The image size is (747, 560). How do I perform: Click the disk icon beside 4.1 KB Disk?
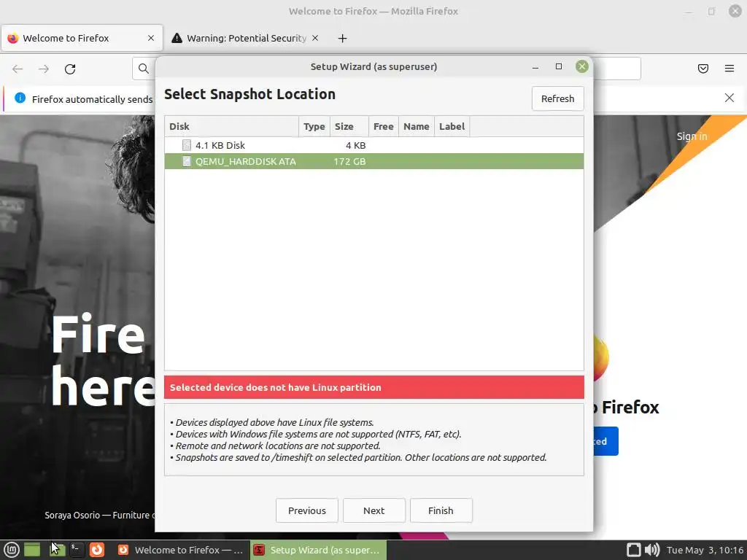click(x=187, y=145)
